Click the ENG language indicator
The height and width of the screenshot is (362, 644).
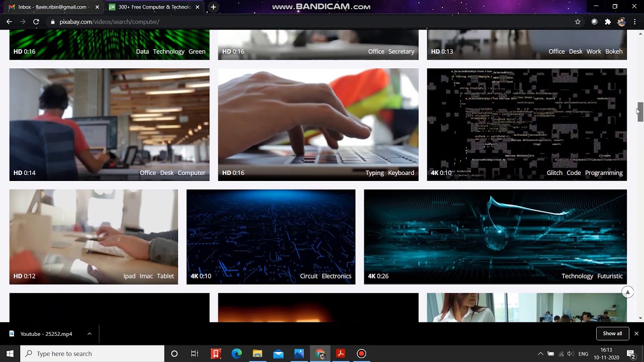pos(583,353)
